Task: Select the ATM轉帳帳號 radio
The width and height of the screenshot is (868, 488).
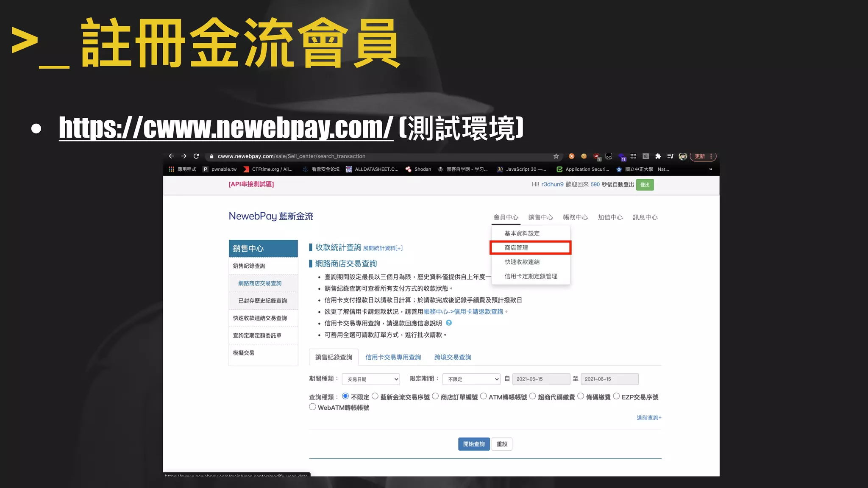Action: click(x=483, y=396)
